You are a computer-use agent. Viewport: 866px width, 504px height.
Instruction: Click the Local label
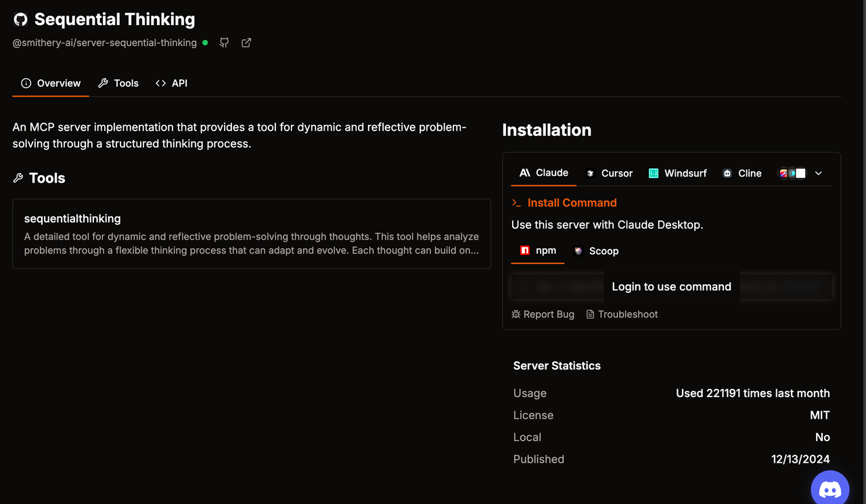pos(527,437)
